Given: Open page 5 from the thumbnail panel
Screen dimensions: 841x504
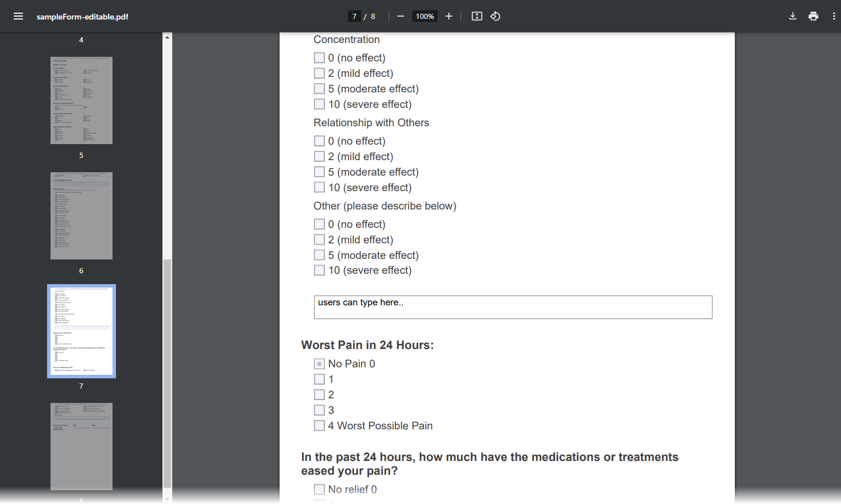Looking at the screenshot, I should [81, 100].
